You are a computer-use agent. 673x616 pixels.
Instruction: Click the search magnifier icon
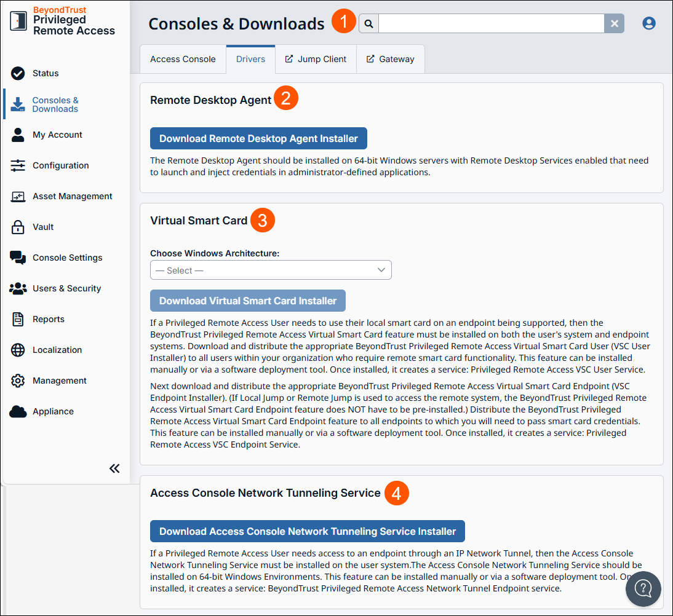pos(368,23)
